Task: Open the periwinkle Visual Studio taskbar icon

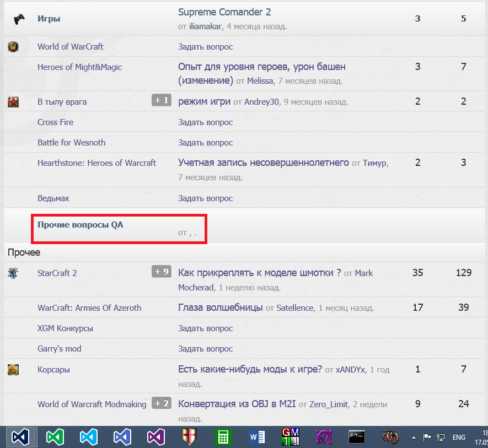Action: click(x=122, y=437)
